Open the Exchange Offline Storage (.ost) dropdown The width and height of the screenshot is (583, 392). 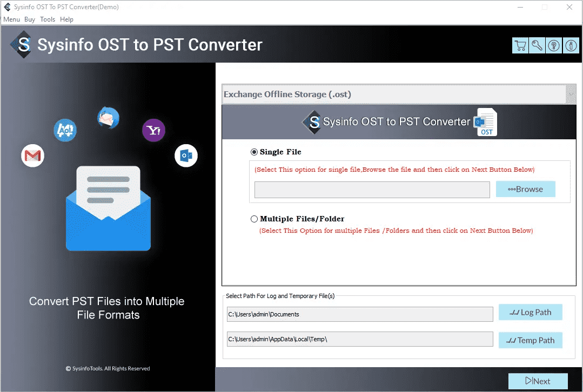click(399, 94)
